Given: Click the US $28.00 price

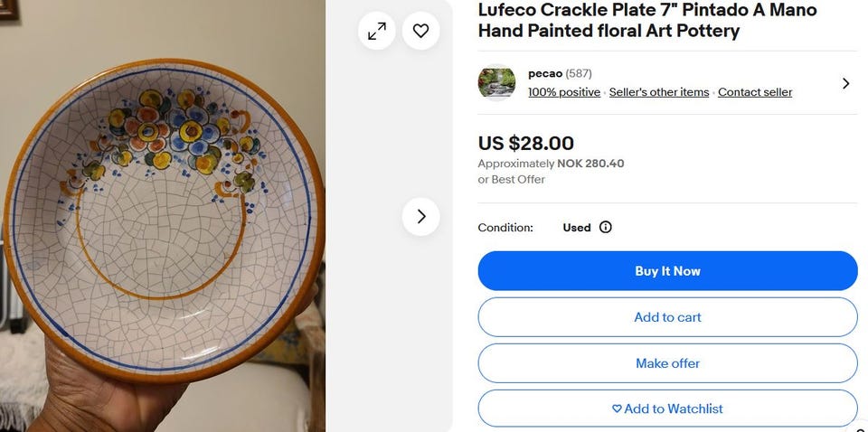Looking at the screenshot, I should (x=525, y=143).
